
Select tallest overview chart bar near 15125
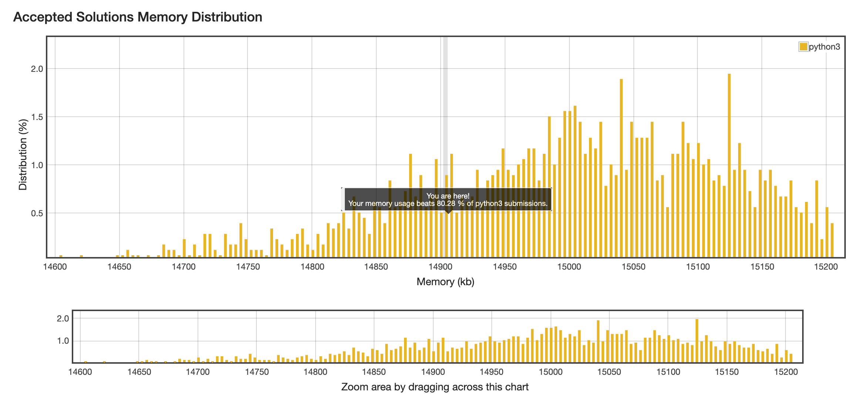click(697, 341)
